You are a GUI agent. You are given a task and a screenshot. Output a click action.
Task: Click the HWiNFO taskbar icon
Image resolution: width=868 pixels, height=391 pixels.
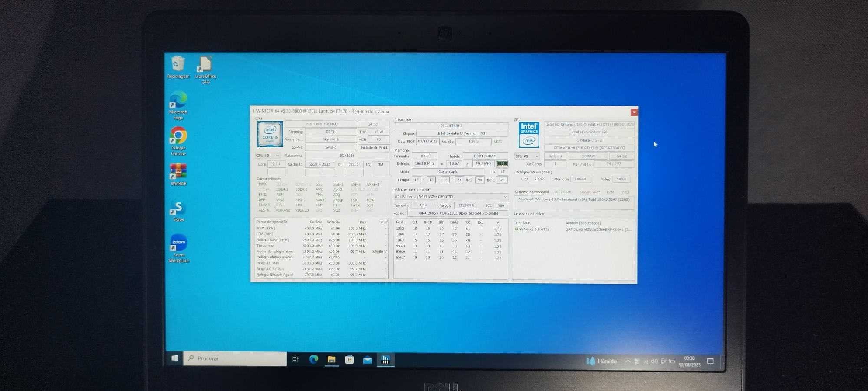point(385,360)
